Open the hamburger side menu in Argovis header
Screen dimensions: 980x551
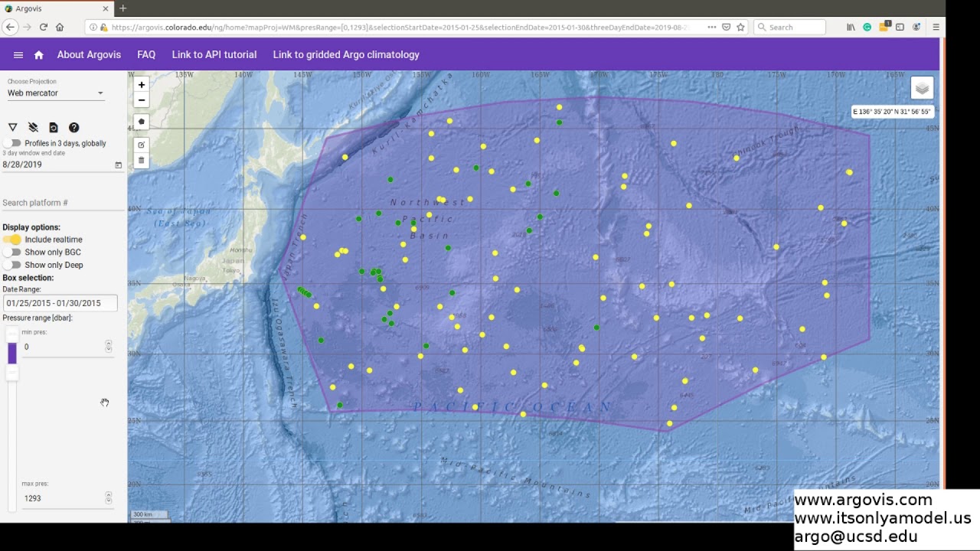click(x=18, y=55)
